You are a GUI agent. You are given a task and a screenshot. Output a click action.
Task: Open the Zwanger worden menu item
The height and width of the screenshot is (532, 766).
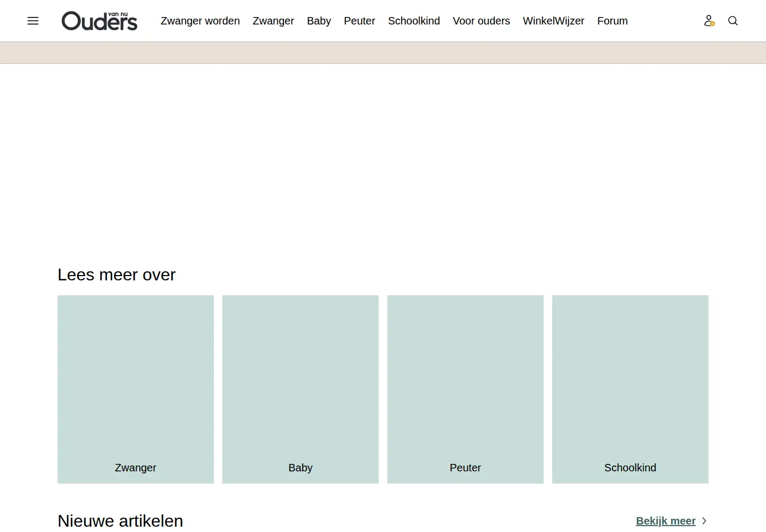tap(200, 21)
